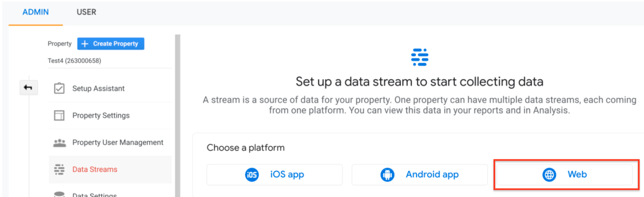Switch to the USER tab
Viewport: 644px width, 197px height.
(86, 12)
